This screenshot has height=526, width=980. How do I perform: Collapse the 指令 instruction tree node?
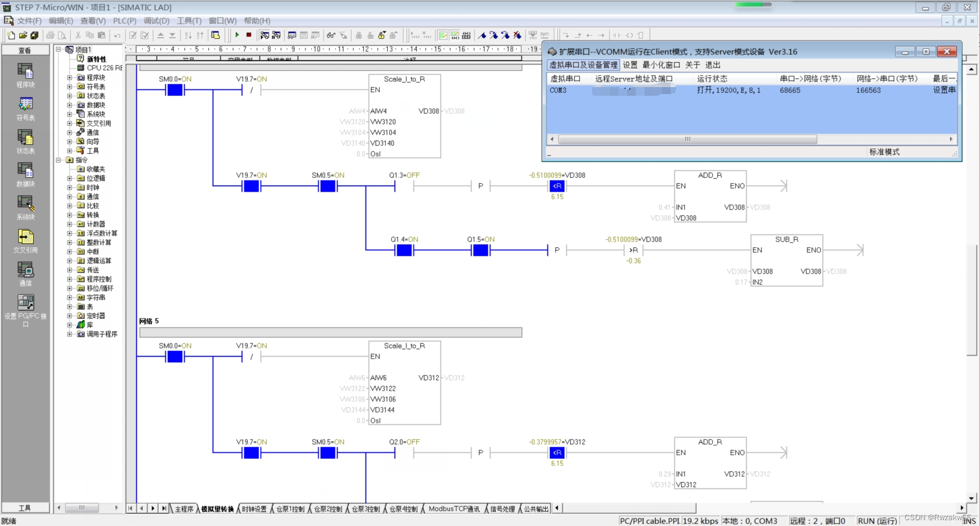coord(59,160)
